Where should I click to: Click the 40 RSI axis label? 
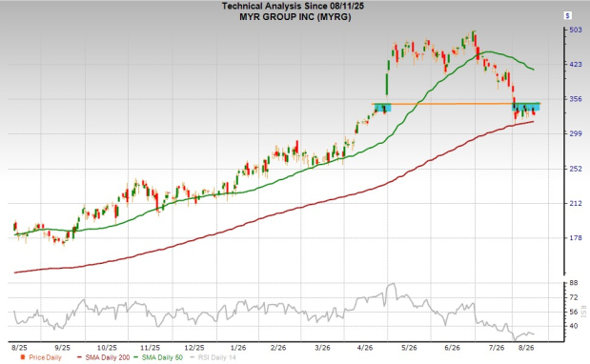(574, 326)
